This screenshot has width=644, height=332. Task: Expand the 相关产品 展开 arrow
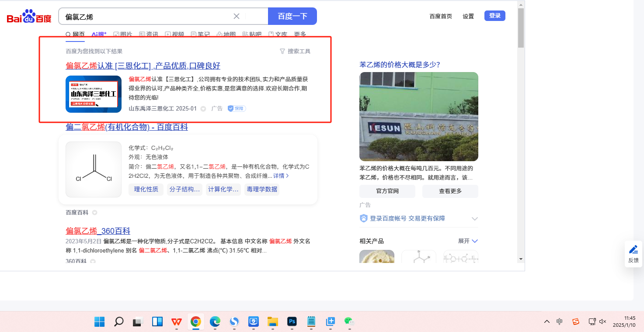(475, 241)
